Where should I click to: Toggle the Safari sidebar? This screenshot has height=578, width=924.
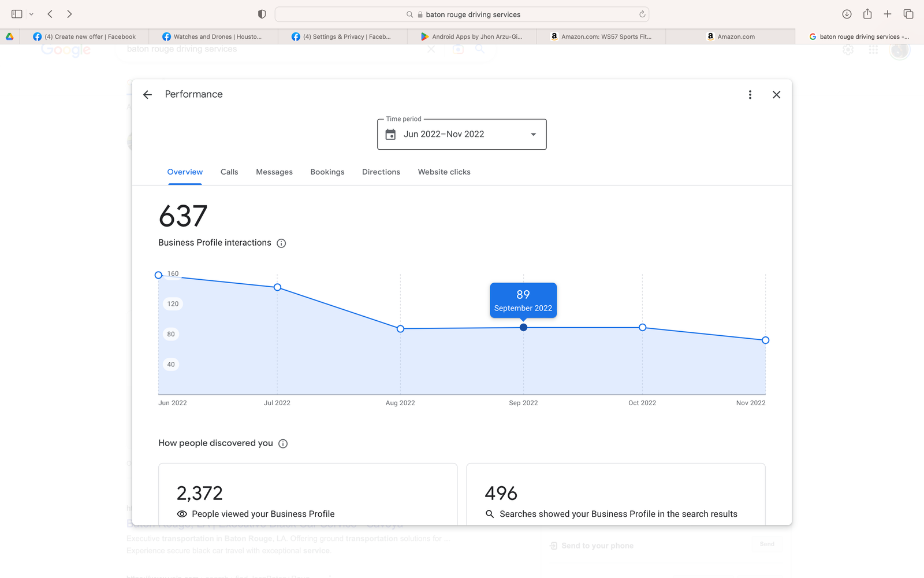(17, 14)
